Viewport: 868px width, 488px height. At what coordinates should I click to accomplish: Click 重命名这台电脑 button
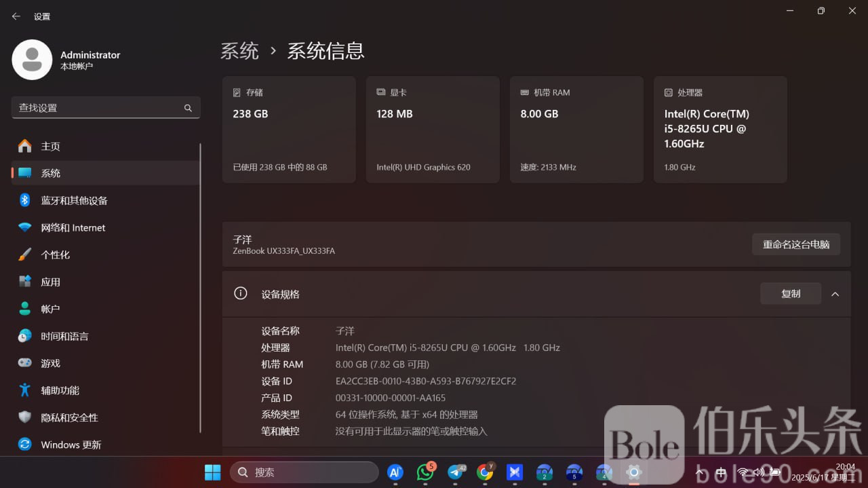tap(795, 244)
